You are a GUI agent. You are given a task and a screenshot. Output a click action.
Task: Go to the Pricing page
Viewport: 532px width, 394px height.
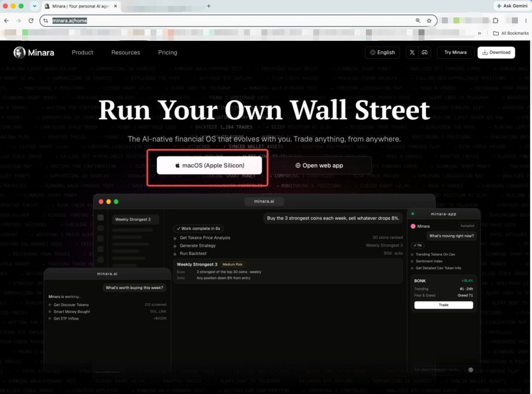pos(168,52)
